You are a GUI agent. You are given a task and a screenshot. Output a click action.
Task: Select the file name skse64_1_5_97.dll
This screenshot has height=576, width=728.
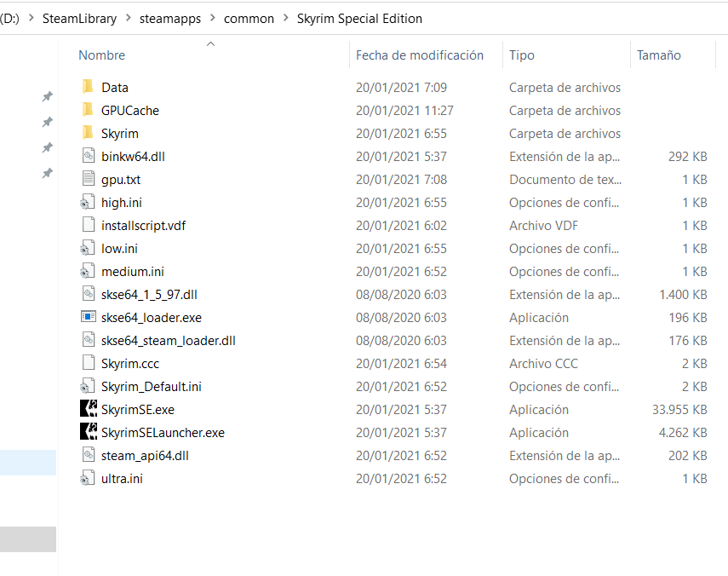pyautogui.click(x=149, y=295)
